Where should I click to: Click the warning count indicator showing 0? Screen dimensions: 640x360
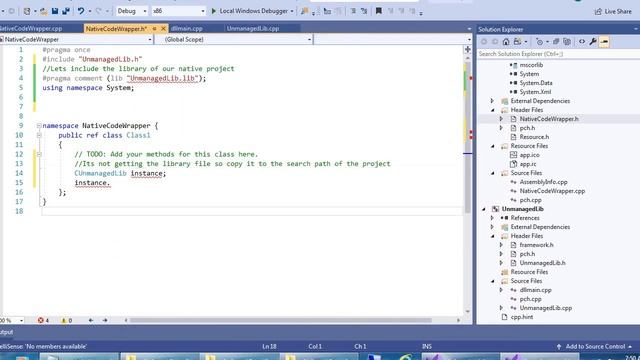[66, 320]
